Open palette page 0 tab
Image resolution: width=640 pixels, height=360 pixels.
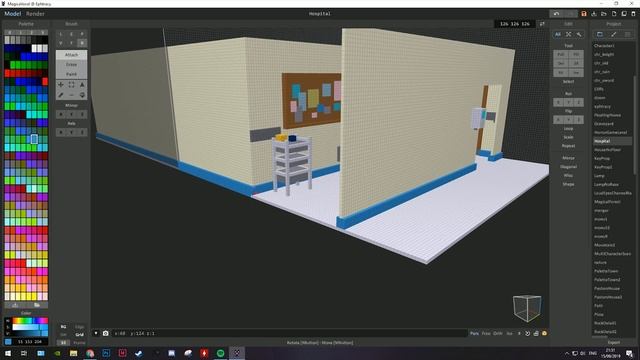click(x=9, y=32)
